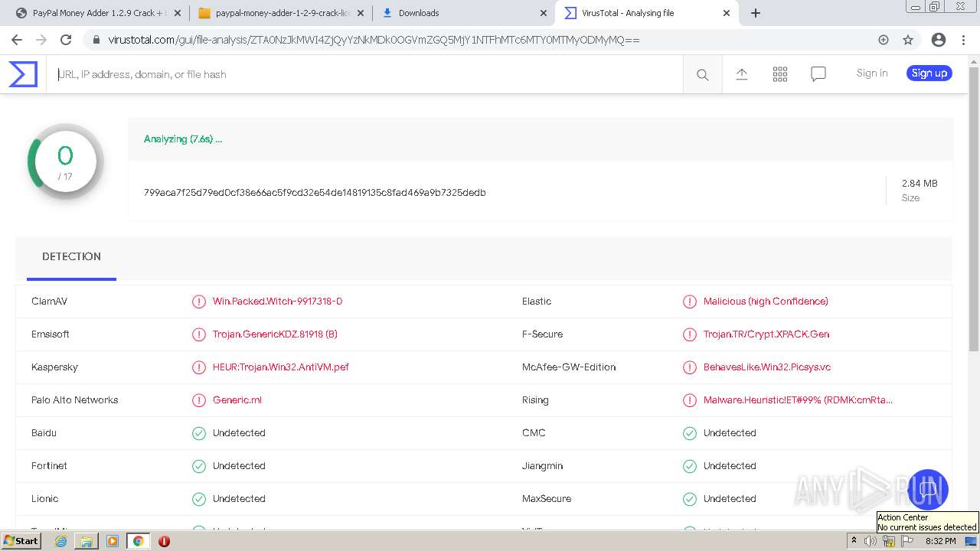Open the Chrome three-dot menu
Screen dimensions: 980x551
(965, 40)
